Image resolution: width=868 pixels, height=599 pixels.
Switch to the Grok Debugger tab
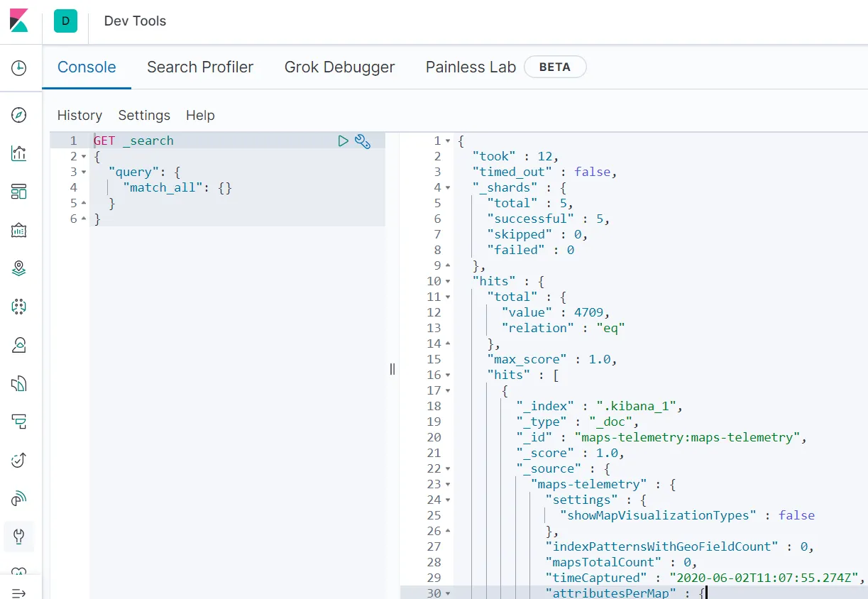click(x=339, y=67)
